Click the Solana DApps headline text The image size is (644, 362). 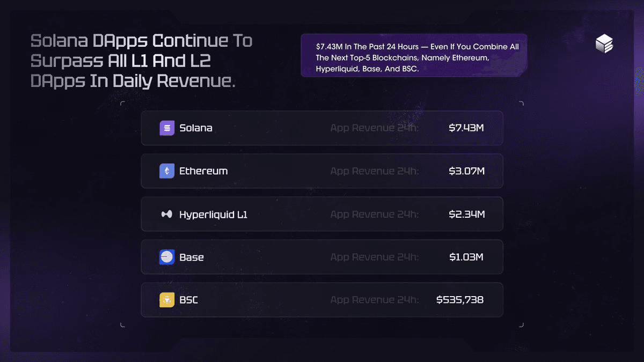(x=141, y=61)
